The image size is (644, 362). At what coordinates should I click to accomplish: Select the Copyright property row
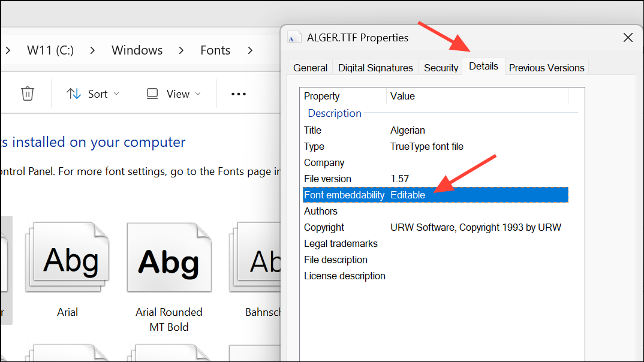tap(420, 227)
